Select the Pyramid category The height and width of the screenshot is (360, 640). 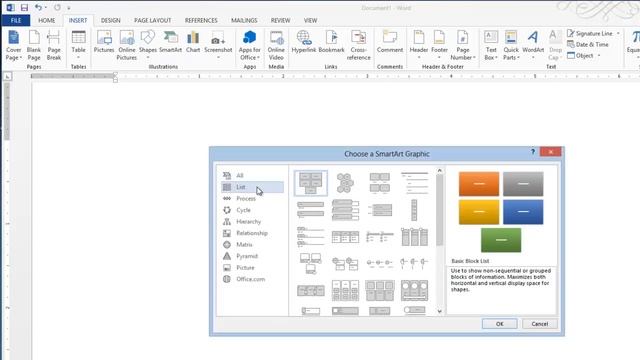click(252, 256)
